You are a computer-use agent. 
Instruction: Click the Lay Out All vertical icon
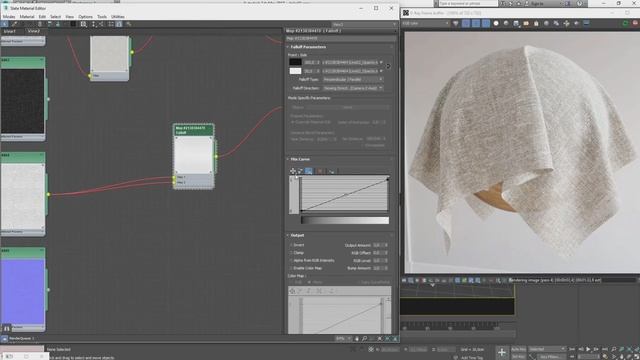click(93, 24)
